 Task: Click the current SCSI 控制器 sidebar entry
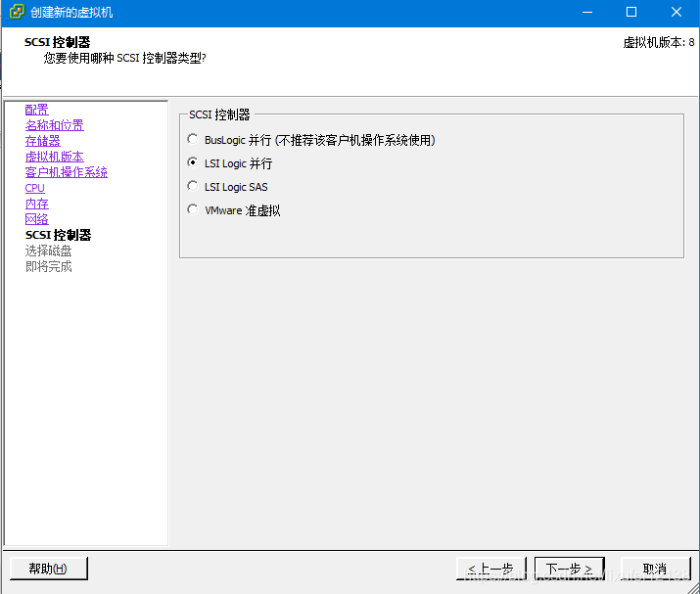tap(58, 235)
